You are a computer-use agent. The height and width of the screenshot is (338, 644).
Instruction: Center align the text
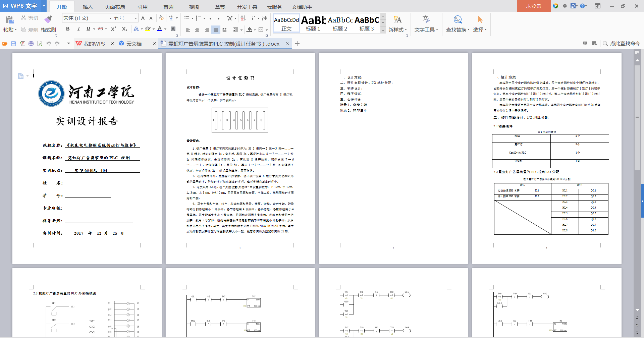point(197,30)
